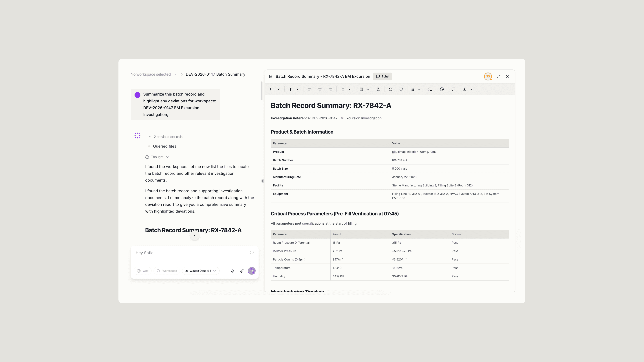644x362 pixels.
Task: Click the undo icon in editor toolbar
Action: [x=390, y=89]
